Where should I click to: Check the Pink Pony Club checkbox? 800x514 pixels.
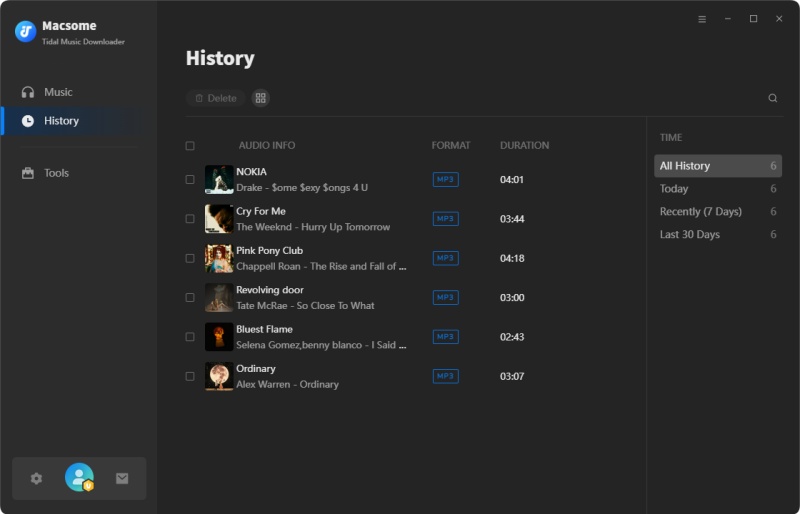(190, 258)
